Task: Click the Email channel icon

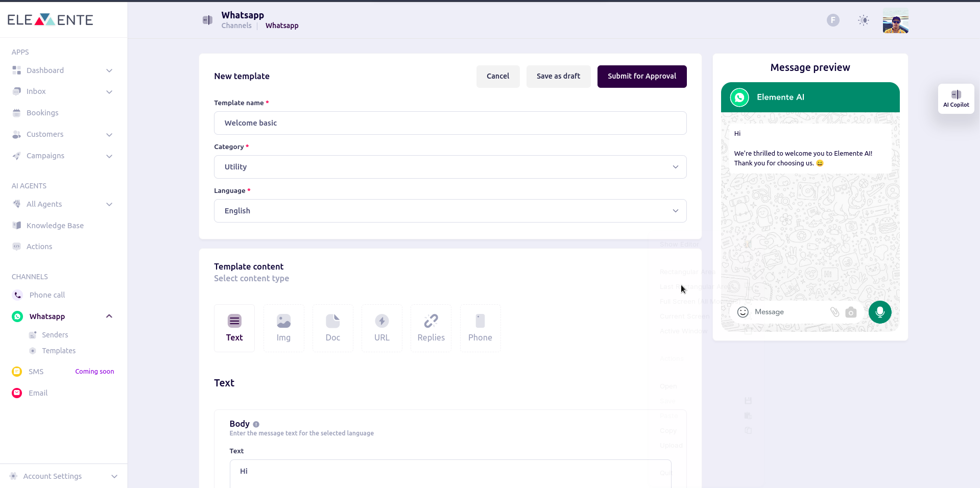Action: [17, 393]
